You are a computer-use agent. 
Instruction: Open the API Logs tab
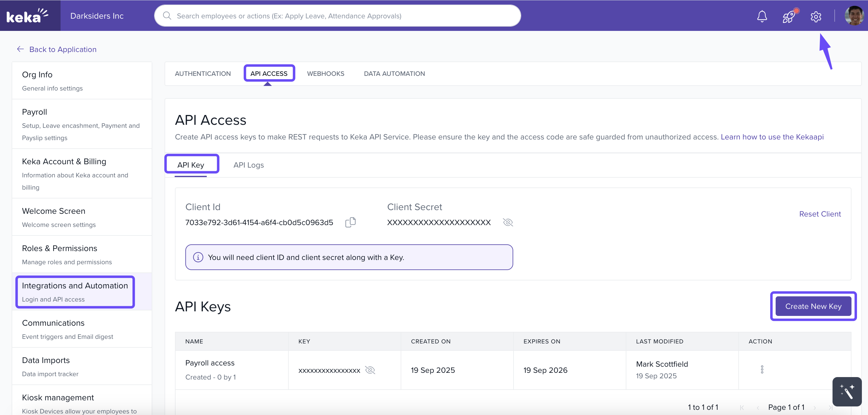pyautogui.click(x=248, y=165)
